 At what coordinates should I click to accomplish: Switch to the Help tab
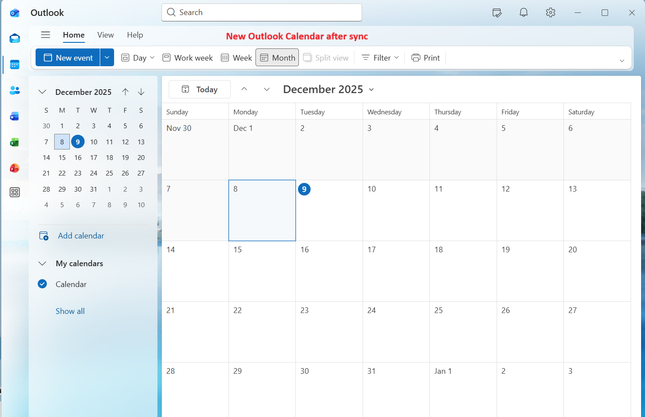coord(135,35)
